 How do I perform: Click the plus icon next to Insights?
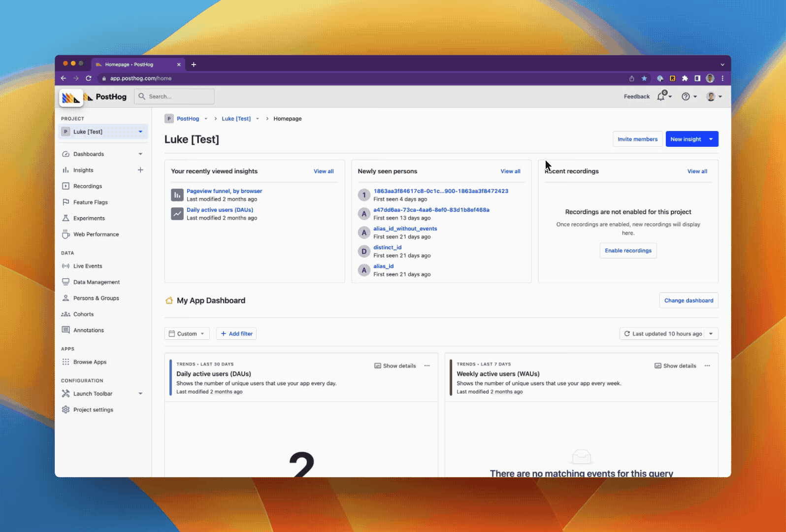tap(140, 170)
